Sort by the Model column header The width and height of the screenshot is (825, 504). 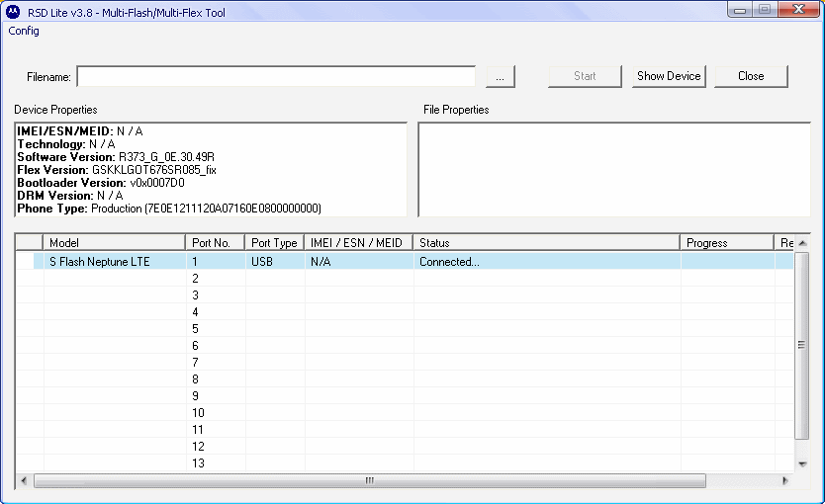point(114,243)
